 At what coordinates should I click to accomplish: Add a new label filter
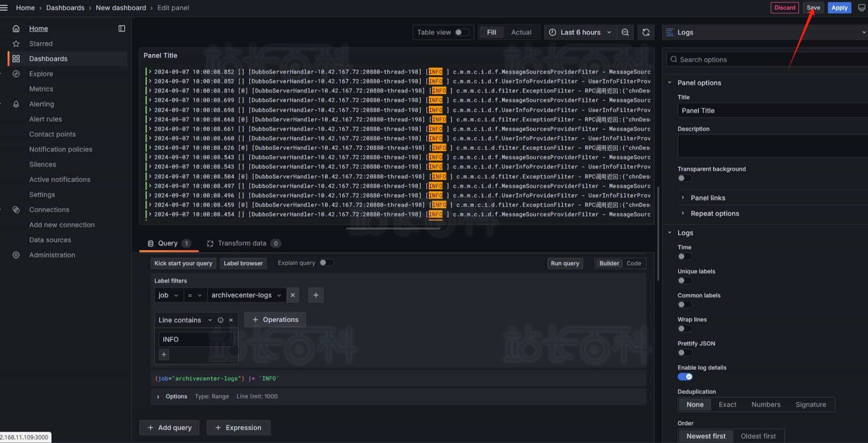coord(315,295)
